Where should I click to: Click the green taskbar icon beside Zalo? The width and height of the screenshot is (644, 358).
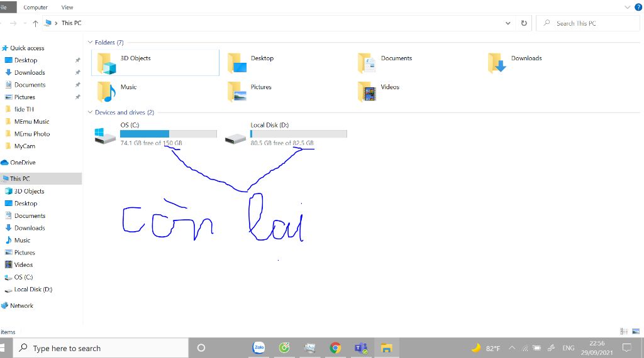284,348
